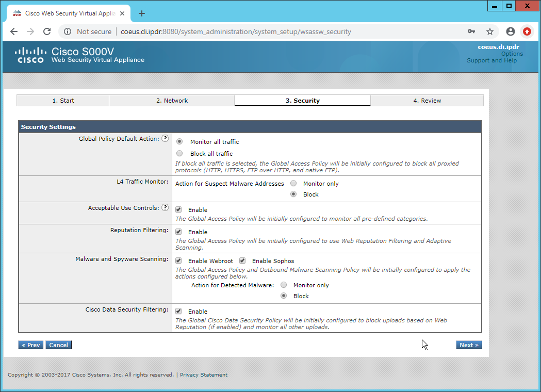
Task: Click the Prev button
Action: (31, 345)
